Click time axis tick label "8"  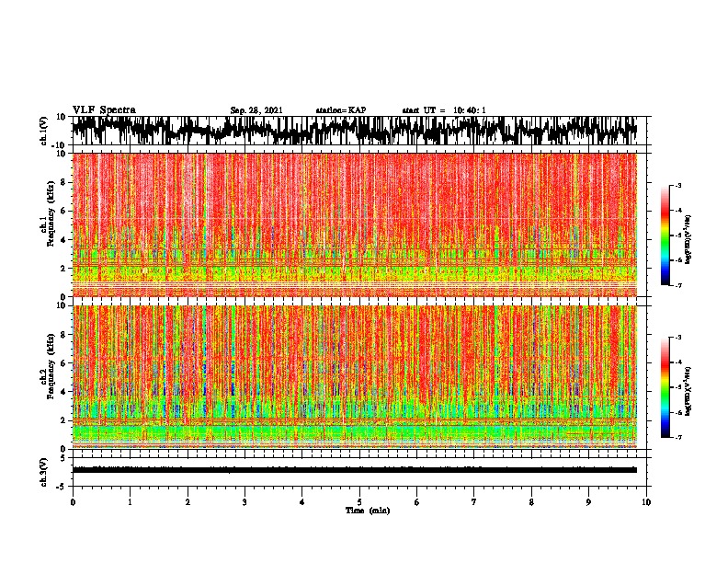pos(531,502)
